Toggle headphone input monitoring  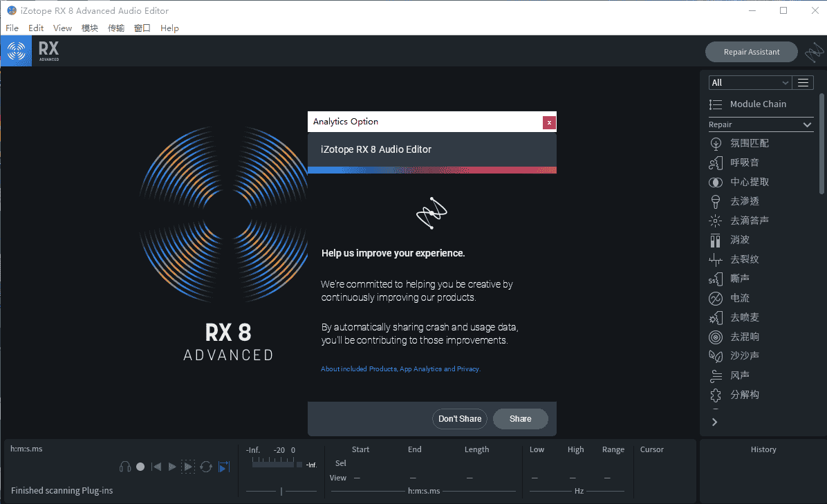[x=125, y=467]
